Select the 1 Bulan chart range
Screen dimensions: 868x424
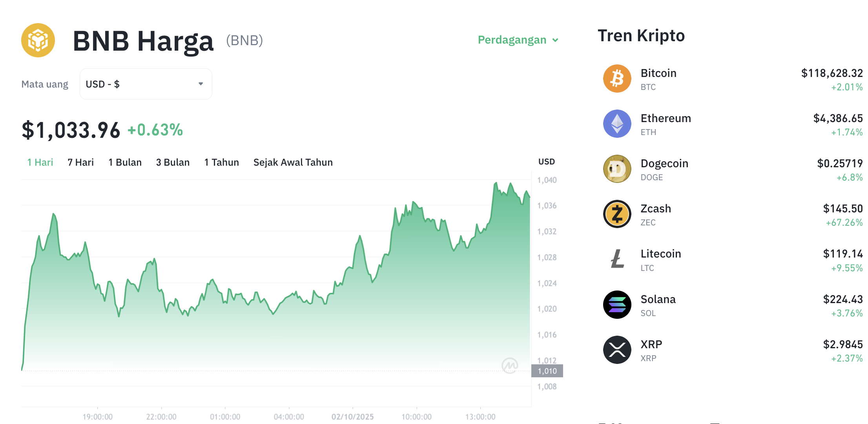(x=125, y=163)
